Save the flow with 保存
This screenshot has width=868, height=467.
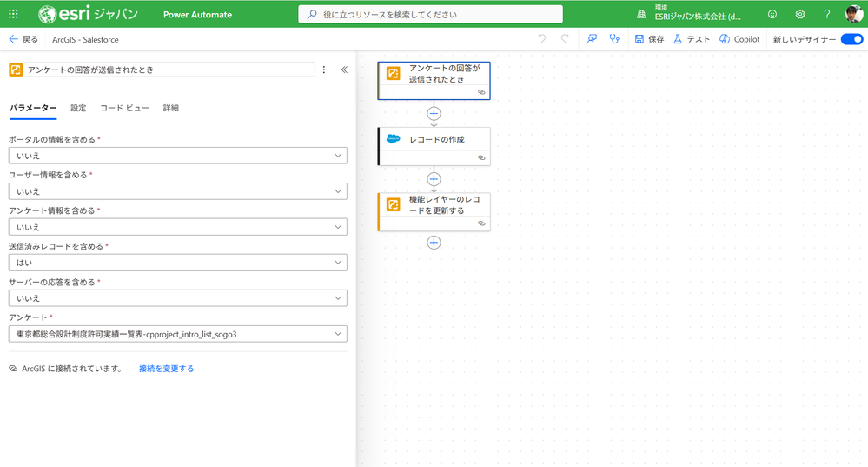tap(649, 39)
